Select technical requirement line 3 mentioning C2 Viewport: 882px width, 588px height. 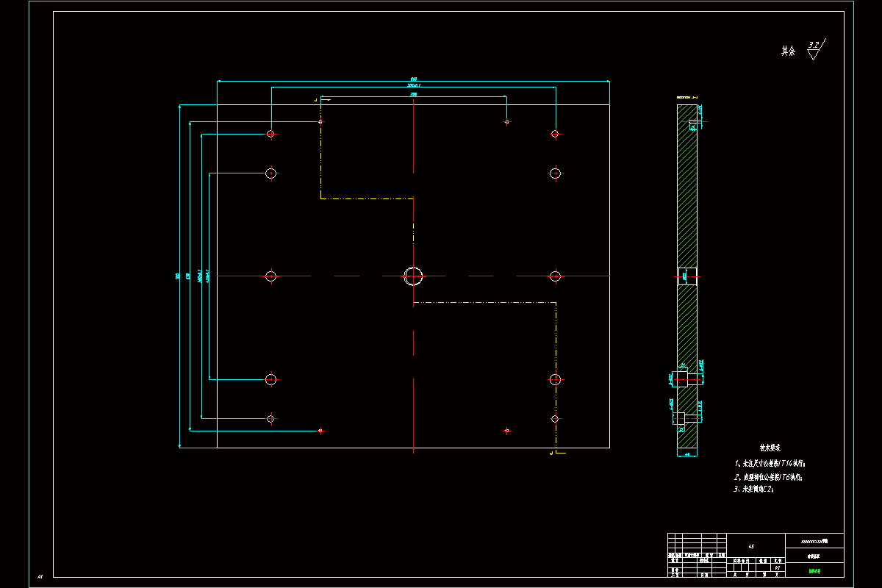point(755,489)
